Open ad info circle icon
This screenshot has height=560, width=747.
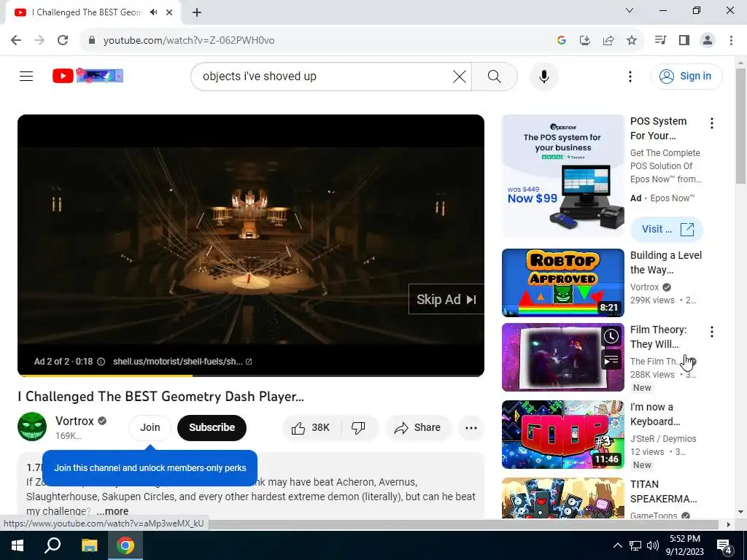[101, 362]
